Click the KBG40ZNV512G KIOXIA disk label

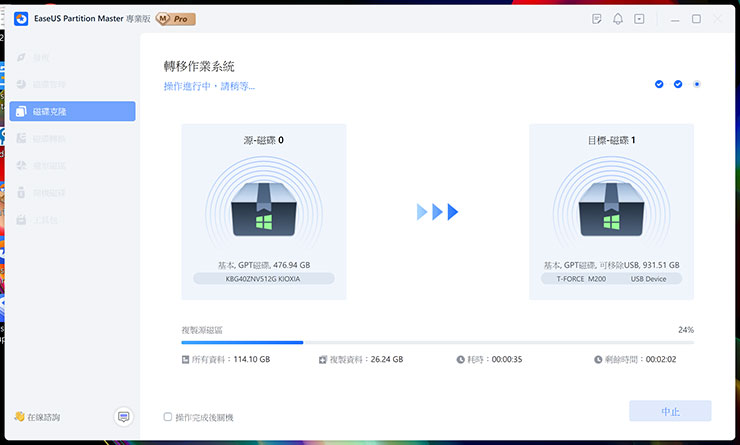pos(263,279)
